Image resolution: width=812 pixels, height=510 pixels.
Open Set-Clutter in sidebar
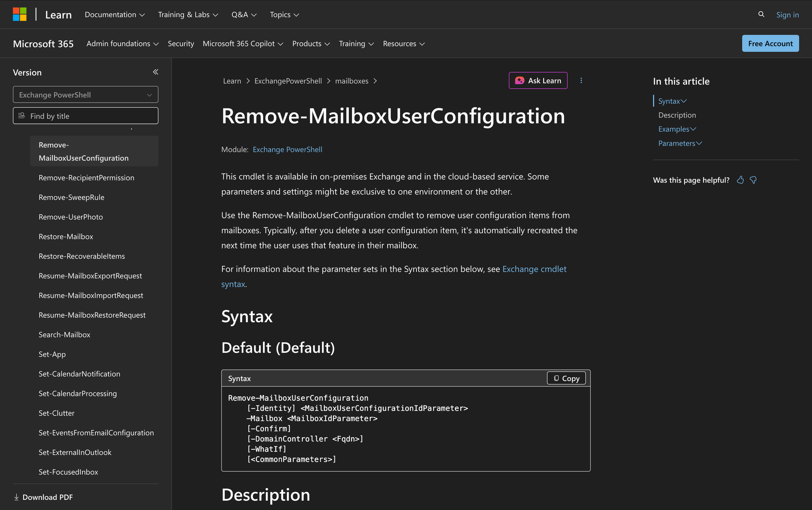(56, 413)
